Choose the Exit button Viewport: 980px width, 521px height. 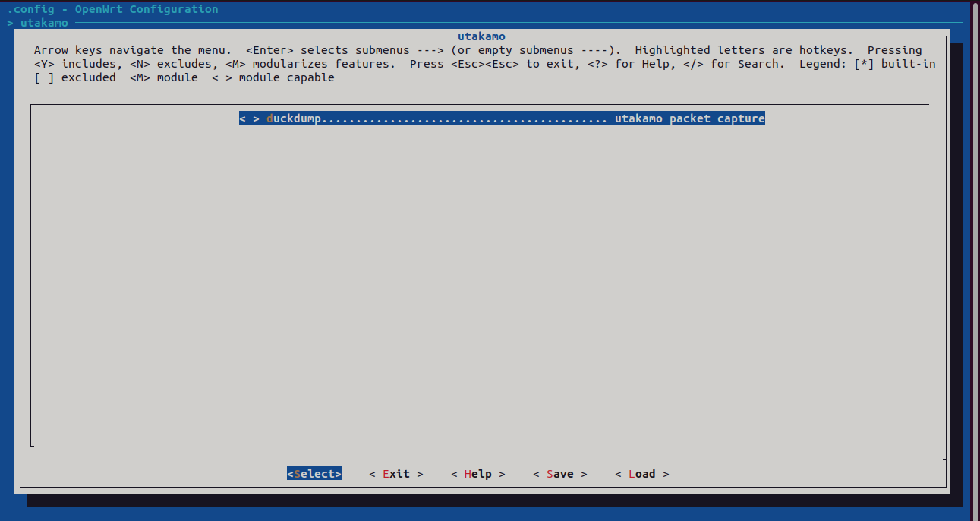click(396, 474)
